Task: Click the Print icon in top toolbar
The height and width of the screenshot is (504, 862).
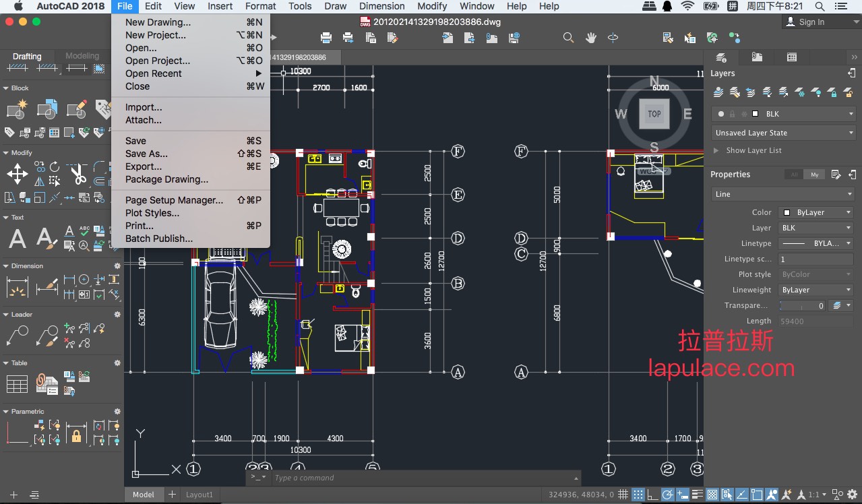Action: [x=326, y=38]
